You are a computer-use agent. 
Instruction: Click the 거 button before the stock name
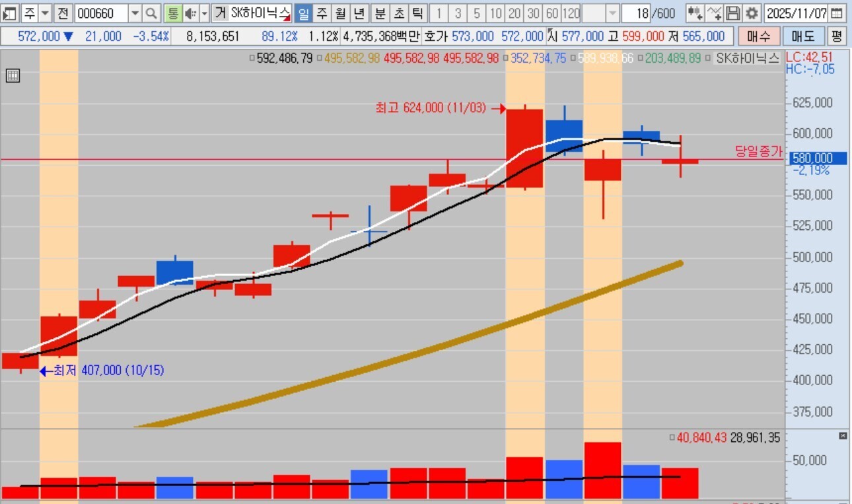tap(220, 13)
